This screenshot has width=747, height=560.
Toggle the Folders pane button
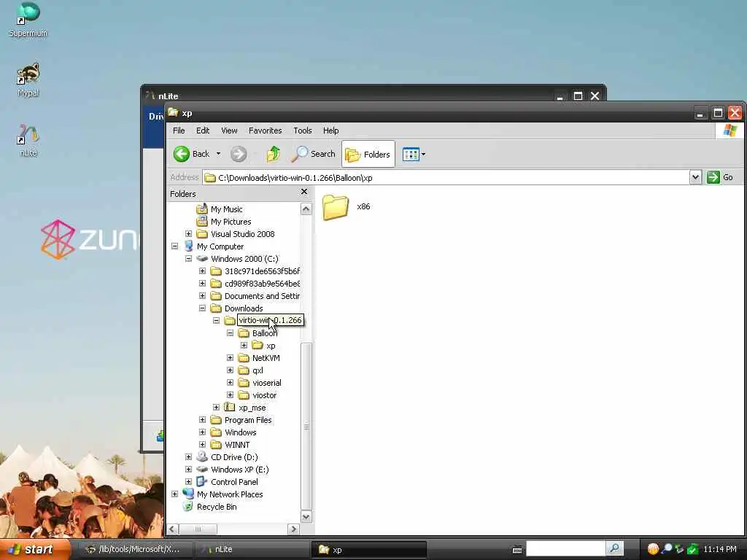(368, 154)
